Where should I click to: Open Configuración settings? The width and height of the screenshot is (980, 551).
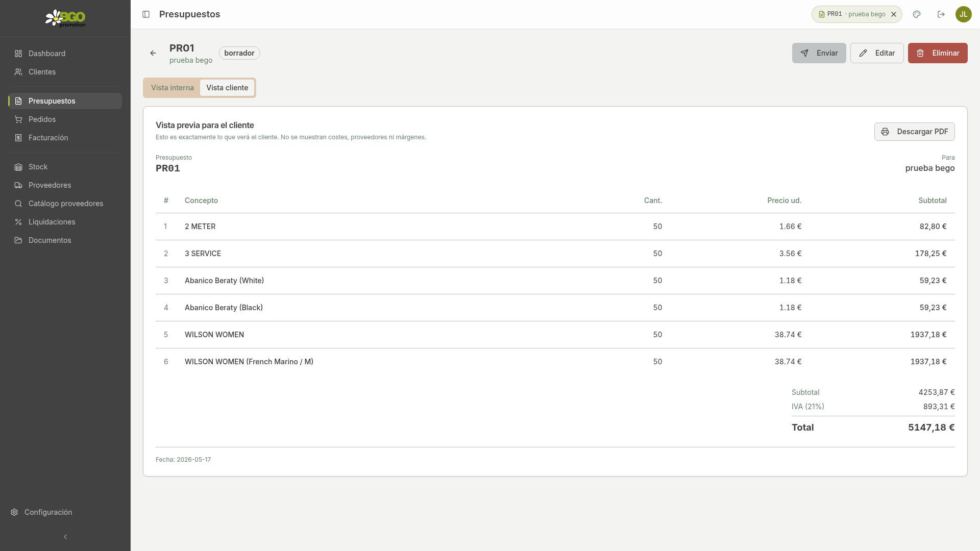(x=65, y=512)
